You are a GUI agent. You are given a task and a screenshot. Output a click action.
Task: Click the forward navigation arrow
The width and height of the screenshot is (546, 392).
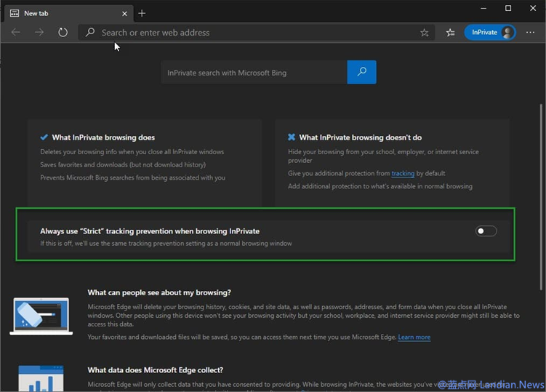pos(39,32)
